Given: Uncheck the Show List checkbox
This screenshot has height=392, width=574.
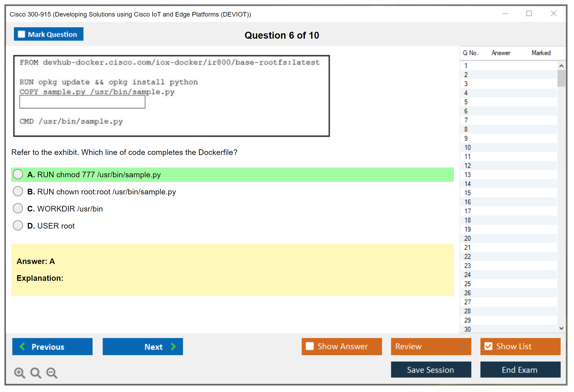Looking at the screenshot, I should (488, 346).
